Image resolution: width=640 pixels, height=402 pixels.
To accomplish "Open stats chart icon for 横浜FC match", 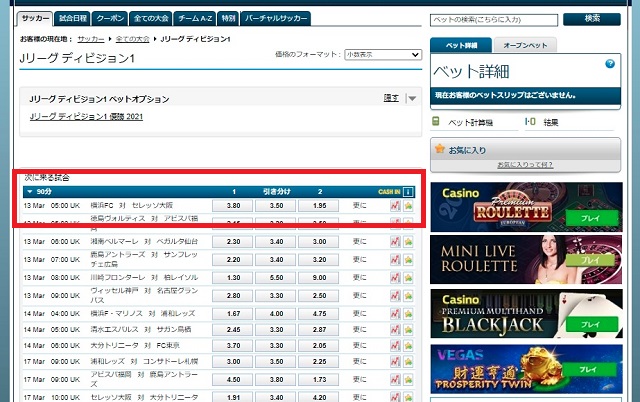I will pyautogui.click(x=395, y=205).
